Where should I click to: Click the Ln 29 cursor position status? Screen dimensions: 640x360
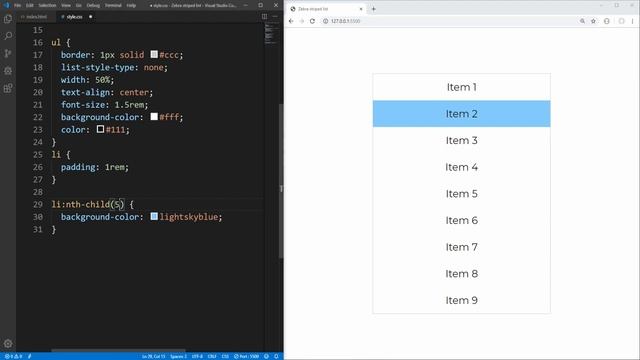153,356
